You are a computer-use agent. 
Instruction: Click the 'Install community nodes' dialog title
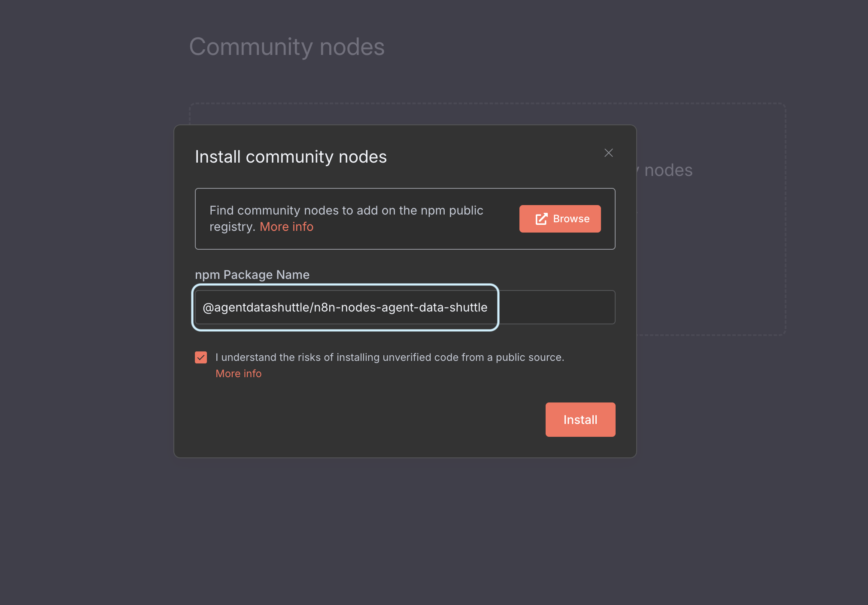pyautogui.click(x=291, y=157)
